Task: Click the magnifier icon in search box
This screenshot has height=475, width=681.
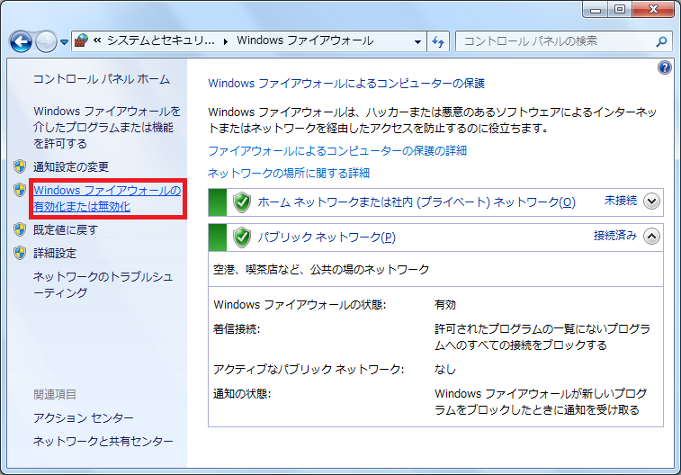Action: tap(661, 41)
